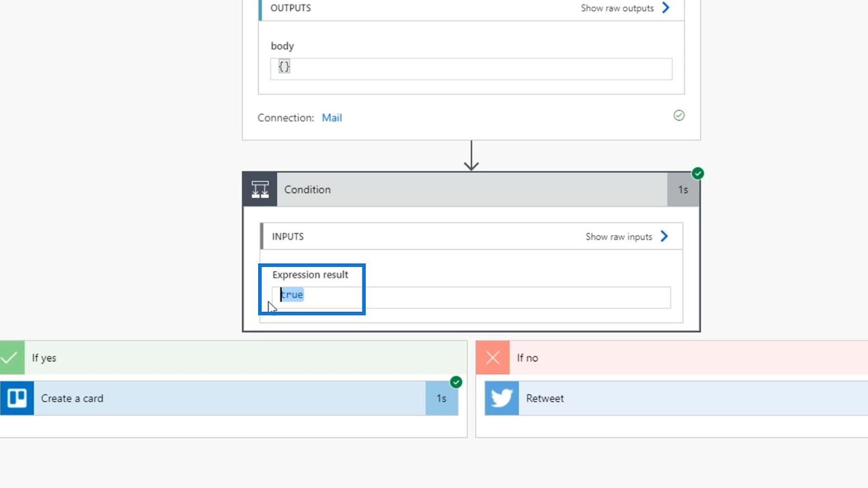This screenshot has width=868, height=488.
Task: Expand the Create a card action
Action: (229, 398)
